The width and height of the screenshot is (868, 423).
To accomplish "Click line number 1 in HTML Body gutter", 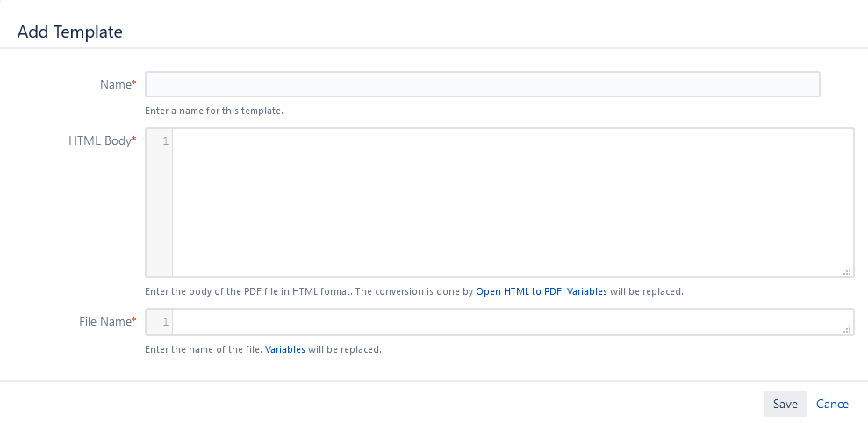I will click(x=165, y=140).
